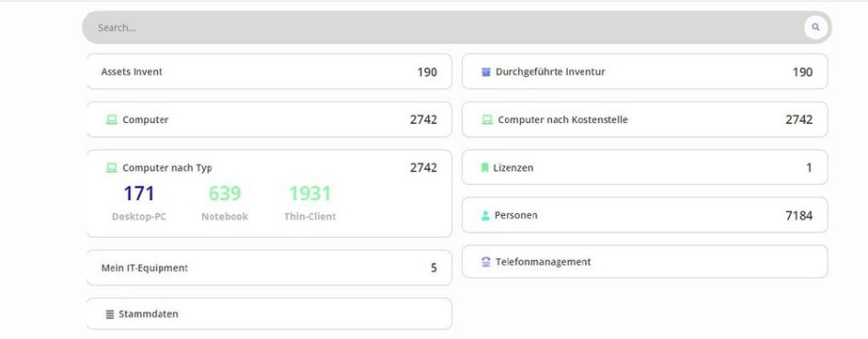Click the person icon beside Personen
868x339 pixels.
click(486, 216)
